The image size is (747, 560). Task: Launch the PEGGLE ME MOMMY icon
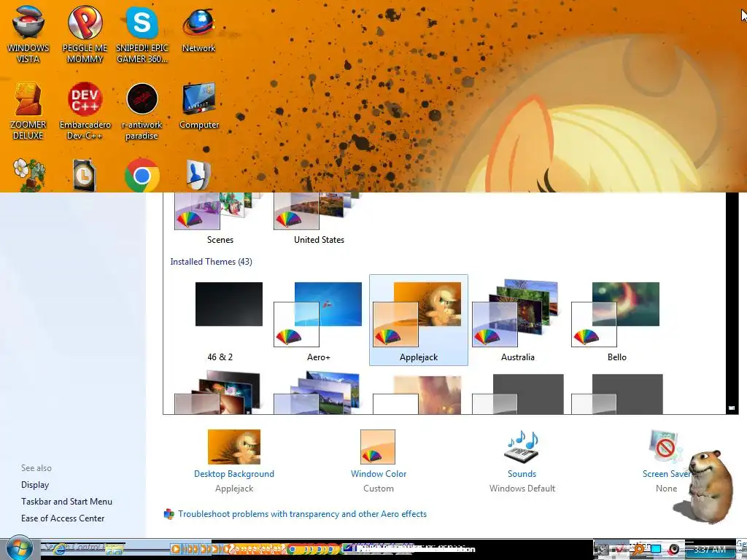[85, 34]
